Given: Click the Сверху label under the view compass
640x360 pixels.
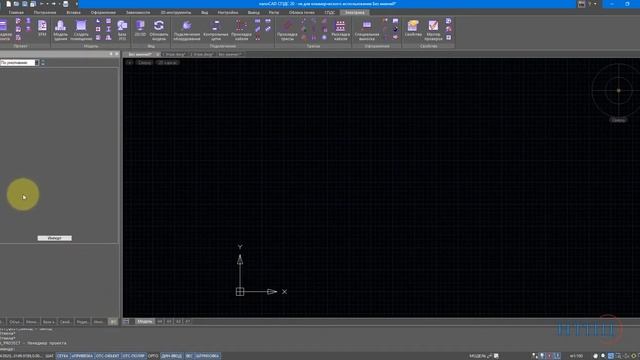Looking at the screenshot, I should [x=618, y=120].
